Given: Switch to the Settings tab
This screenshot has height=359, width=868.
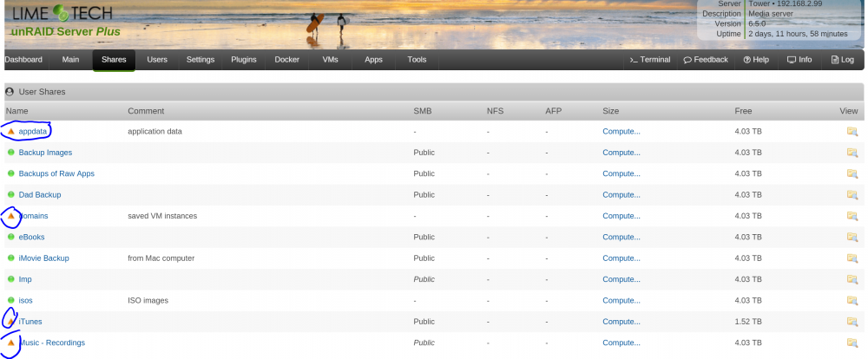Looking at the screenshot, I should point(201,60).
